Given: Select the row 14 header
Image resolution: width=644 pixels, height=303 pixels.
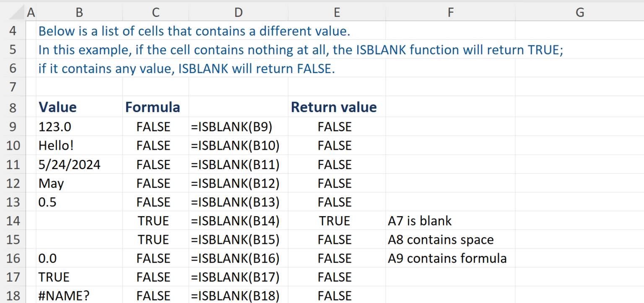Looking at the screenshot, I should pos(13,221).
